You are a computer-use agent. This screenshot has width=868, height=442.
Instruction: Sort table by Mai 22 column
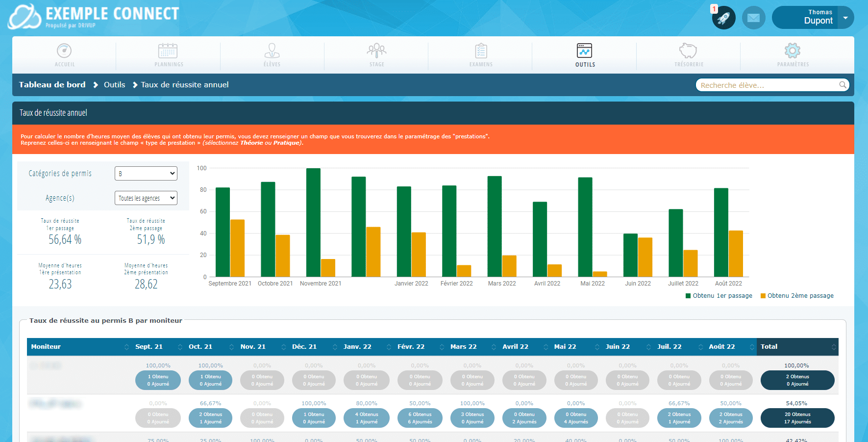[x=576, y=347]
